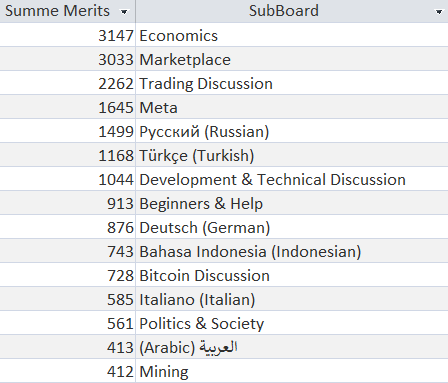The width and height of the screenshot is (448, 383).
Task: Click Development & Technical Discussion cell
Action: pos(292,179)
